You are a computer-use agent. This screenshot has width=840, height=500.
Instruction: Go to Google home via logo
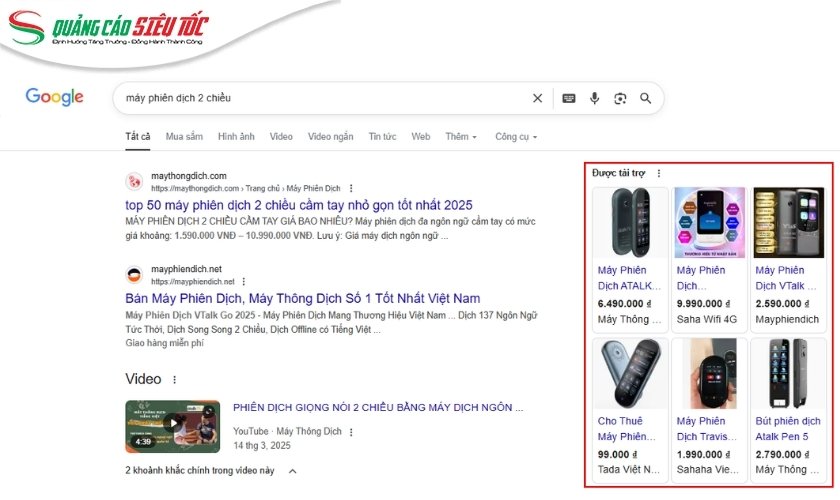[55, 96]
